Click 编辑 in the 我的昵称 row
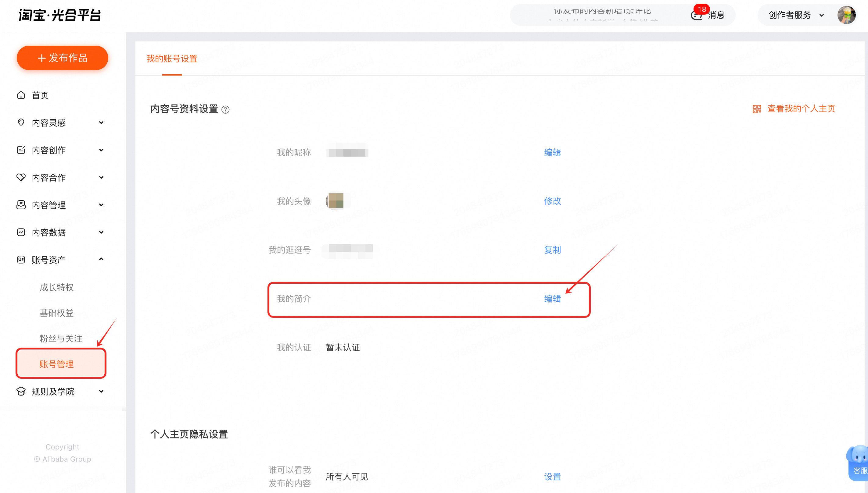The image size is (868, 493). (x=552, y=152)
